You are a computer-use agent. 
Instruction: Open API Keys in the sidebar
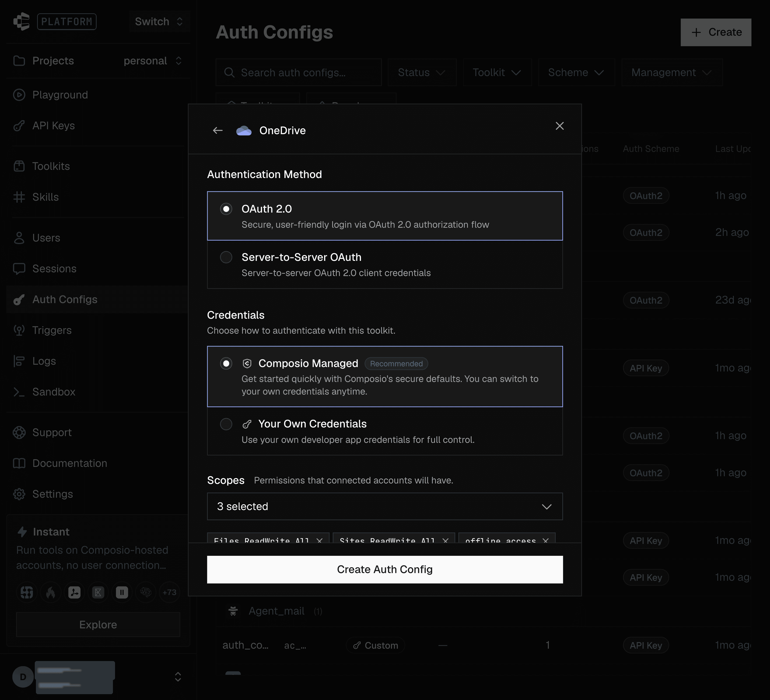(98, 126)
